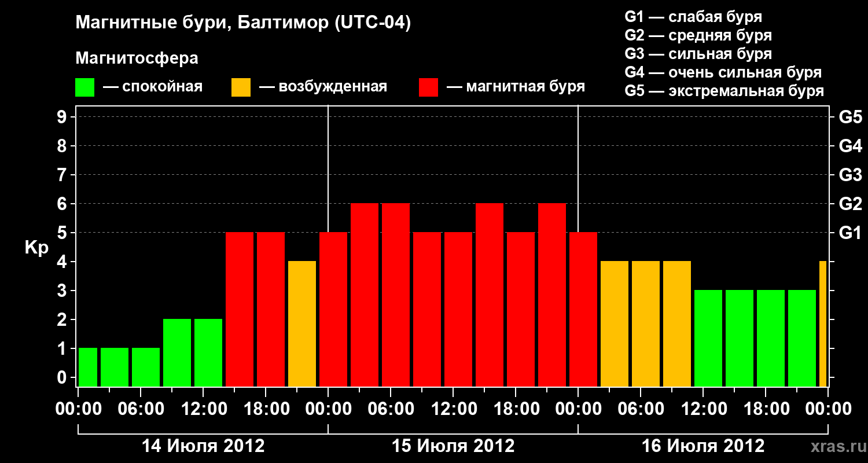The image size is (868, 463).
Task: Click the red bar crossing midnight into 15 July
Action: click(333, 309)
